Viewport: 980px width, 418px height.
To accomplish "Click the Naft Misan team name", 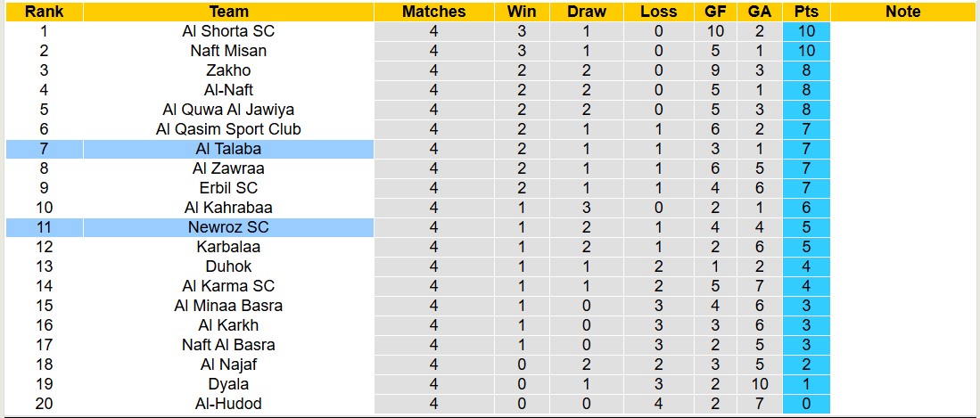I will [x=228, y=51].
